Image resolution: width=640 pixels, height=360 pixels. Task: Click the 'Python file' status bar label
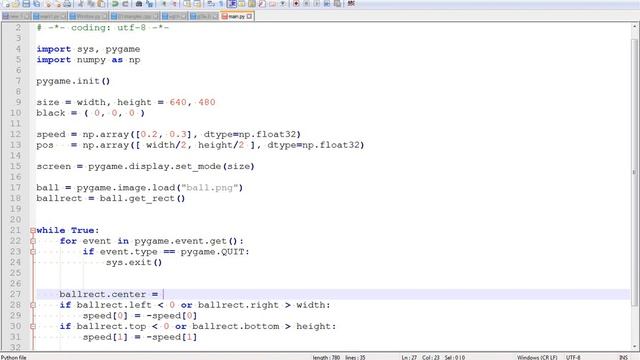tap(13, 358)
